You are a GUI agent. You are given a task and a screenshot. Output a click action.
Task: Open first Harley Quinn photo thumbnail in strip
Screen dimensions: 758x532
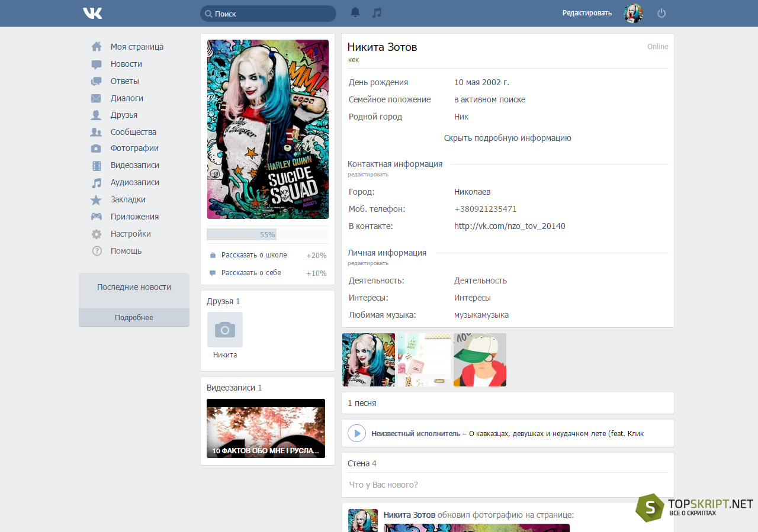pos(368,360)
